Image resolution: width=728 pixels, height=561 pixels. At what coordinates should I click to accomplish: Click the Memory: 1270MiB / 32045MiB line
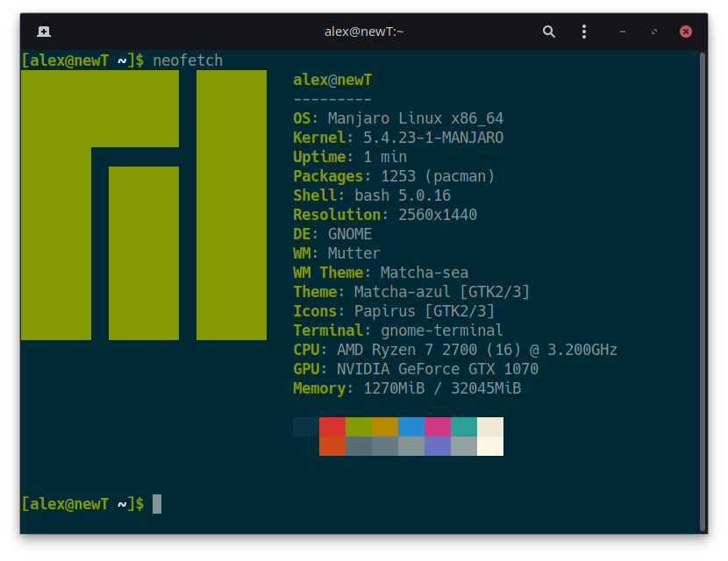point(407,388)
